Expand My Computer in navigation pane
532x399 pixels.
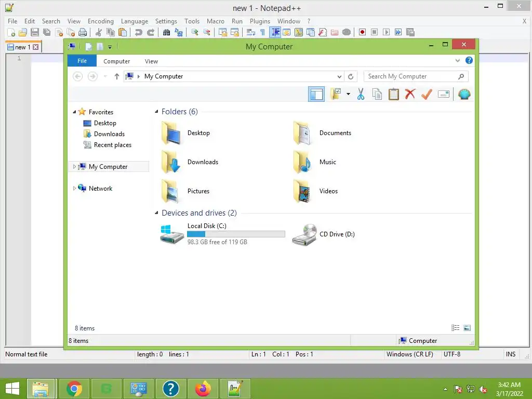tap(74, 167)
